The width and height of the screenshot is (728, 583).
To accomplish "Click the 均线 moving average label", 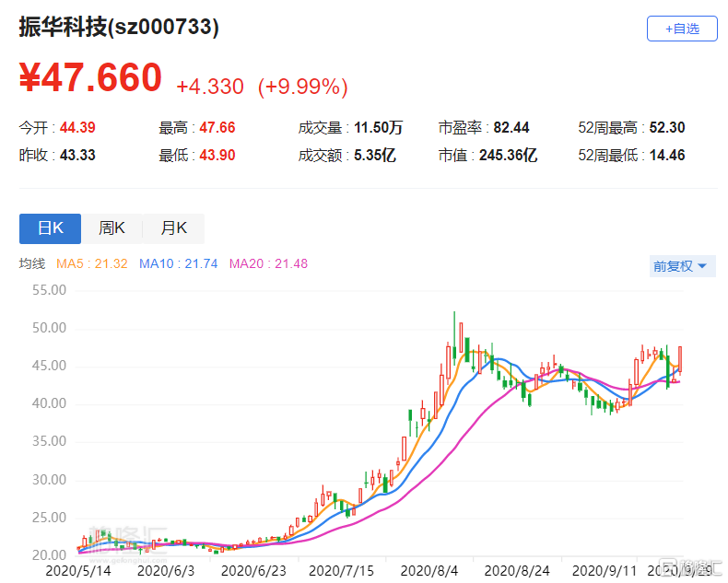I will (32, 263).
